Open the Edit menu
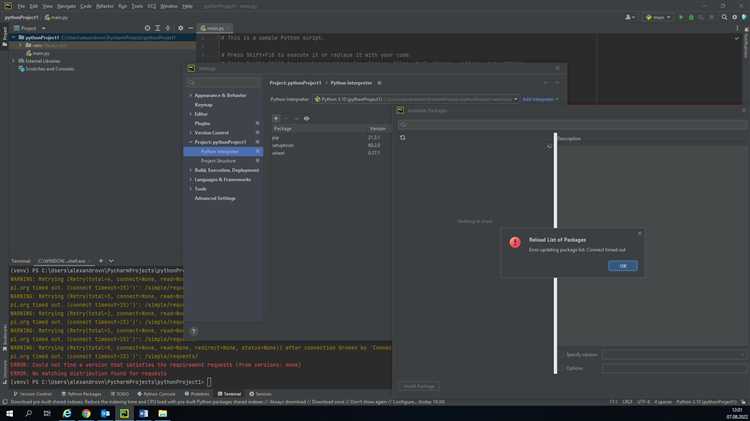750x421 pixels. click(33, 6)
